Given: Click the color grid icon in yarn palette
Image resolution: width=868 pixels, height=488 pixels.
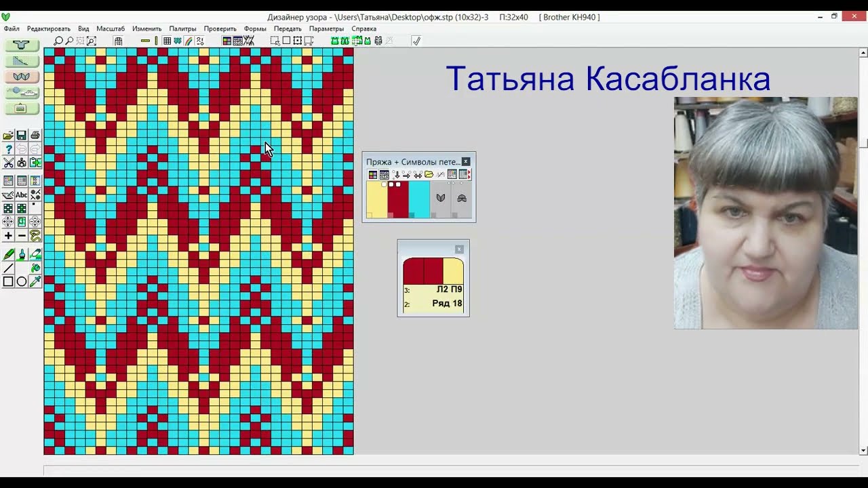Looking at the screenshot, I should pyautogui.click(x=372, y=175).
